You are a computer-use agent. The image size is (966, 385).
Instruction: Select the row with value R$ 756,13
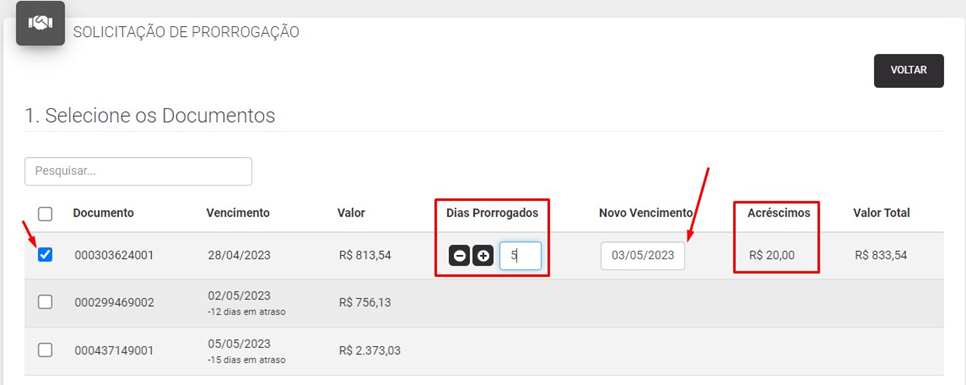click(x=484, y=302)
